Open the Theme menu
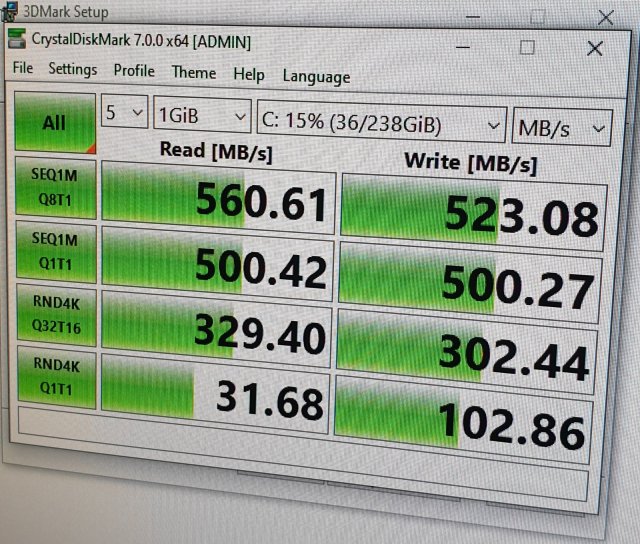This screenshot has height=544, width=640. 194,73
